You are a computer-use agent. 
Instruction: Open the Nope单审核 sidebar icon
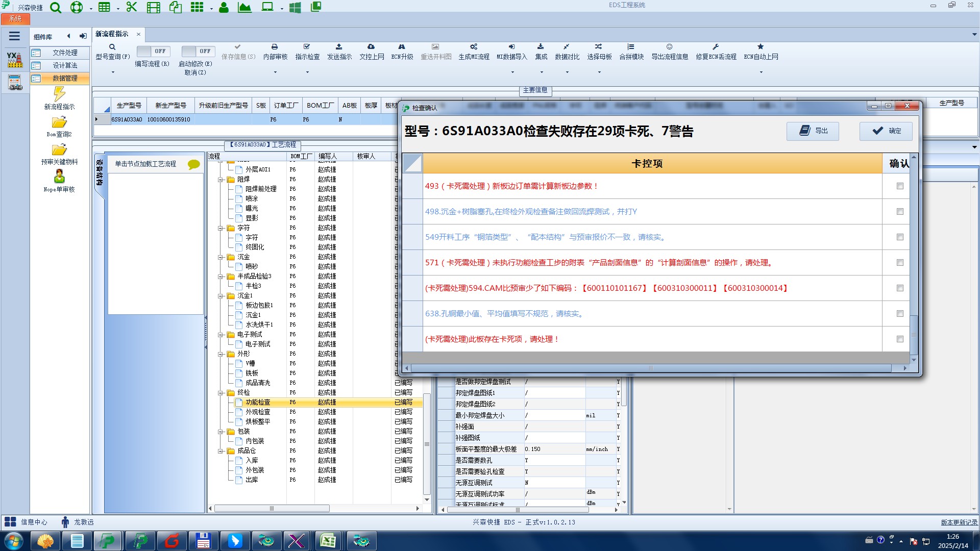tap(59, 177)
